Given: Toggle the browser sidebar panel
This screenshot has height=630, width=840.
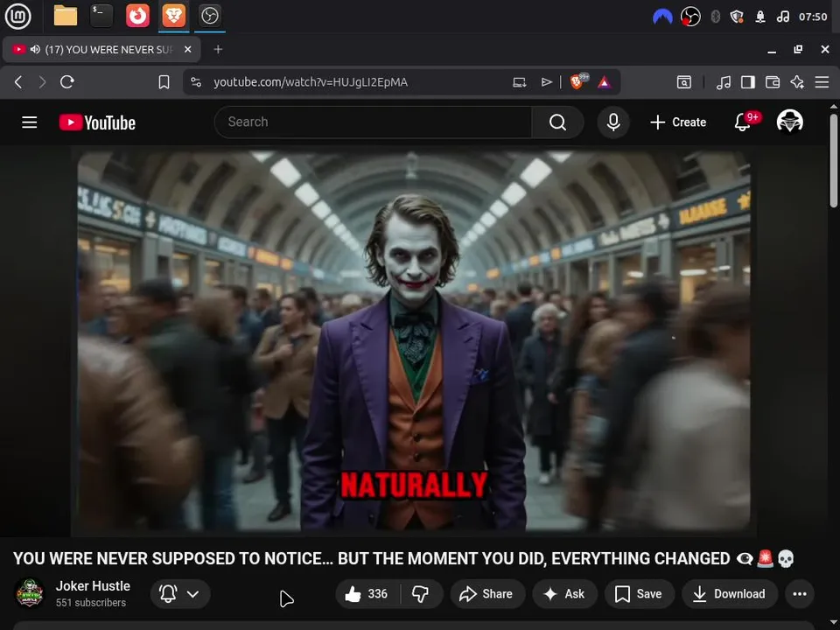Looking at the screenshot, I should click(748, 82).
